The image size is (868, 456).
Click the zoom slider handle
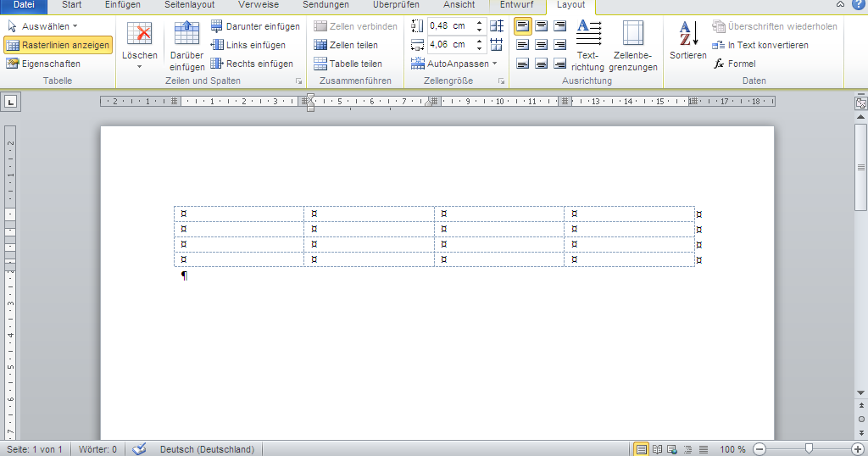pyautogui.click(x=809, y=448)
